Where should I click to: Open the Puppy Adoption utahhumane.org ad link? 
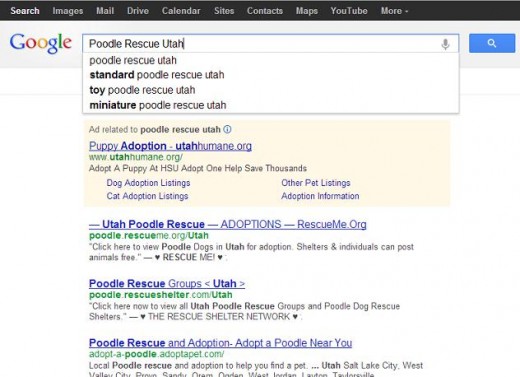(x=170, y=146)
